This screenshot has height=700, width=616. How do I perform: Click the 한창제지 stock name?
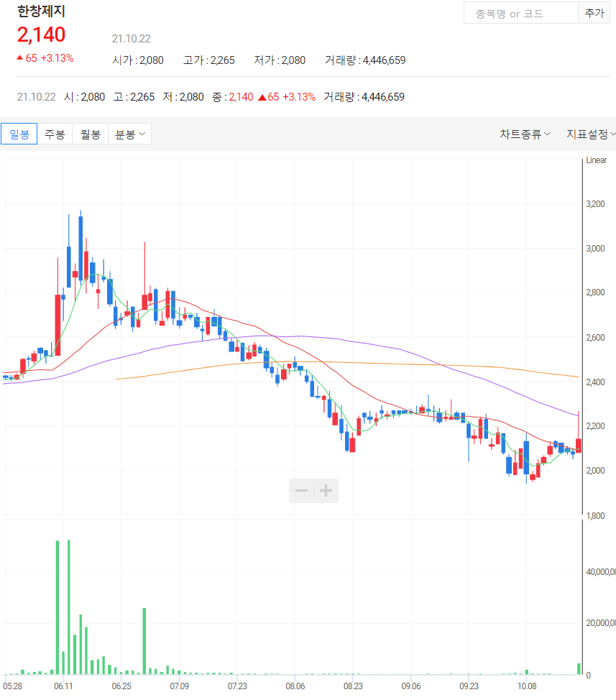[x=41, y=11]
